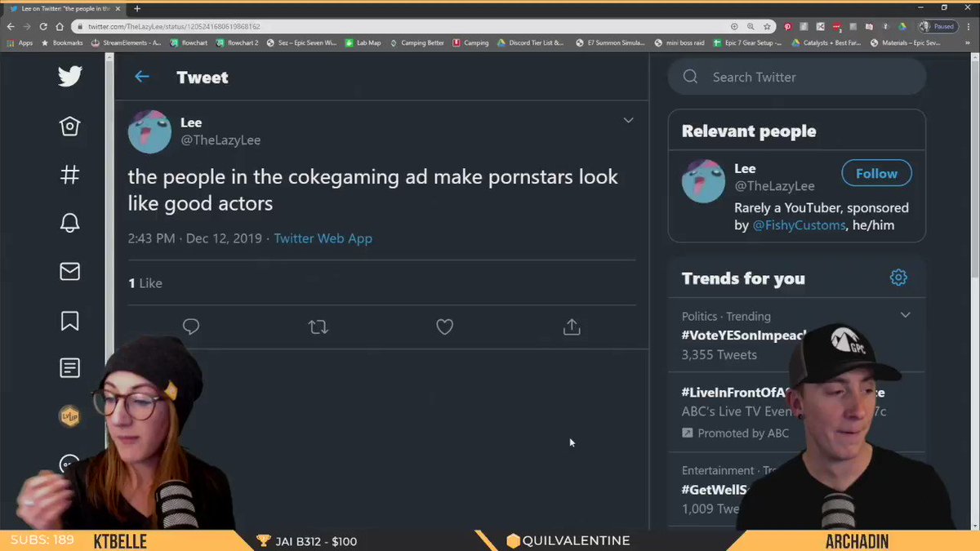
Task: Like the tweet with heart icon
Action: point(444,327)
